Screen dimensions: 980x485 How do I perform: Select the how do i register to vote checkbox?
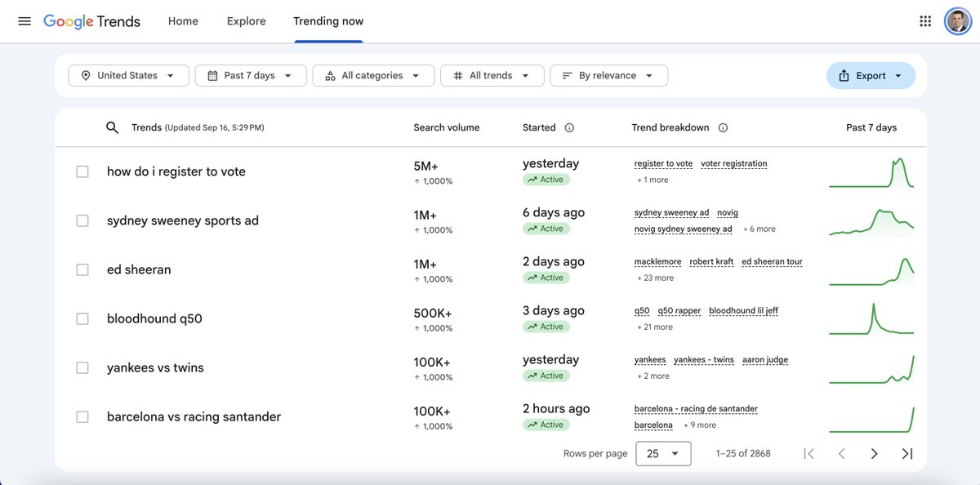(82, 171)
